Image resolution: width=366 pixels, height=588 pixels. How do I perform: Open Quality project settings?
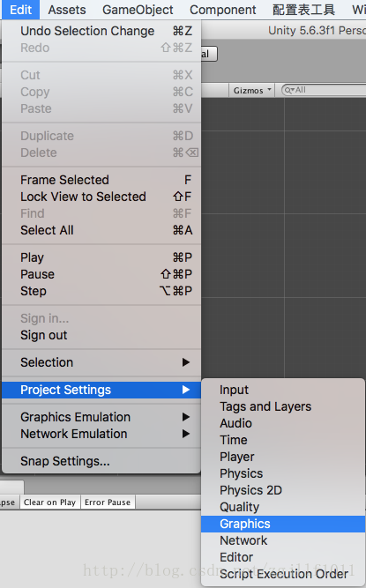coord(283,507)
